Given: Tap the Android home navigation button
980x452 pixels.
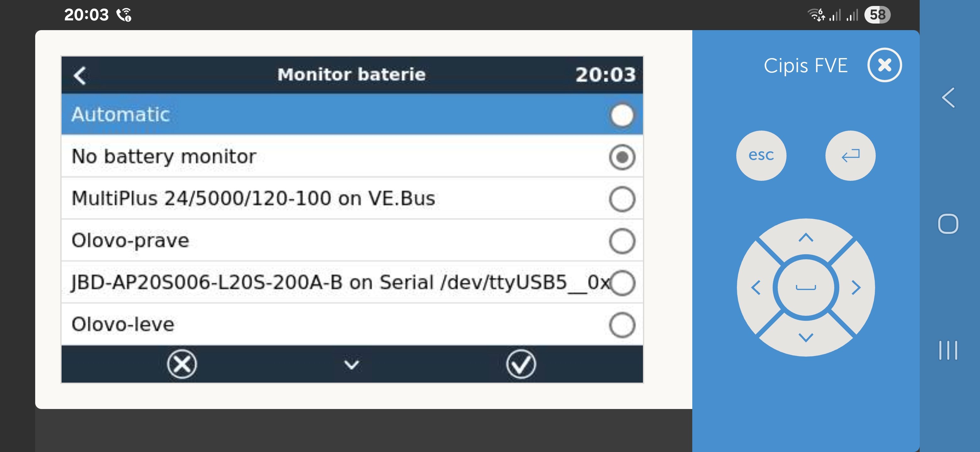Looking at the screenshot, I should [x=948, y=224].
